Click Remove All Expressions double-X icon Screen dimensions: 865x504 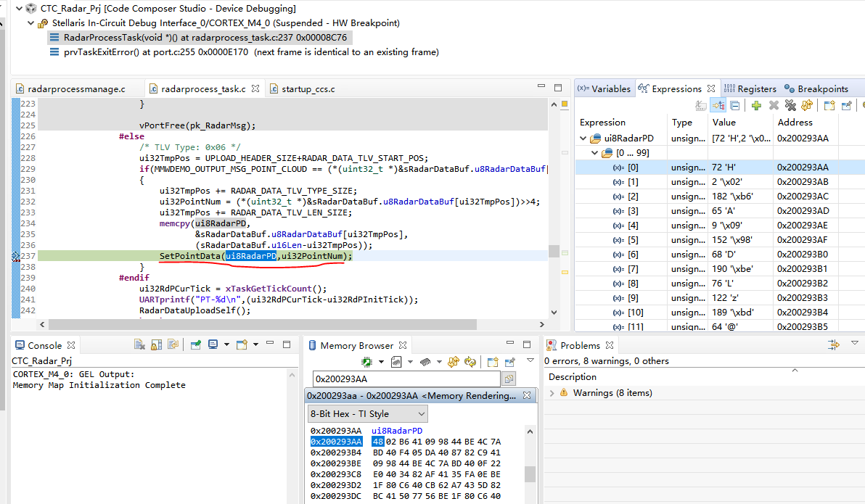pyautogui.click(x=790, y=105)
